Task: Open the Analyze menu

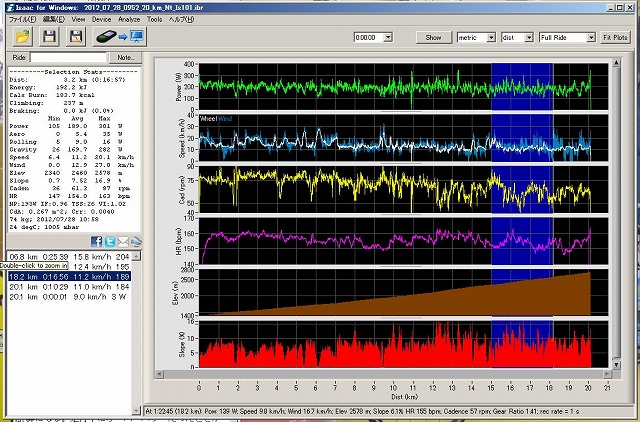Action: [130, 19]
